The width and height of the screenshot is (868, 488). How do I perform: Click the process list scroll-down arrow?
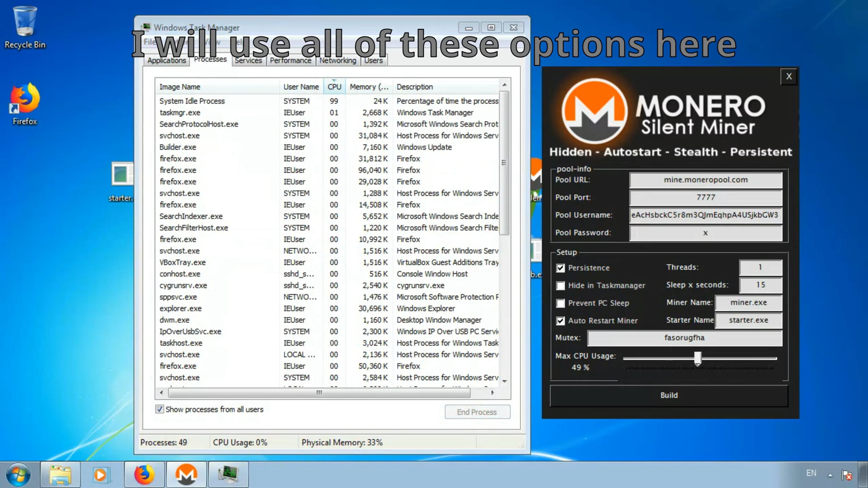tap(505, 381)
